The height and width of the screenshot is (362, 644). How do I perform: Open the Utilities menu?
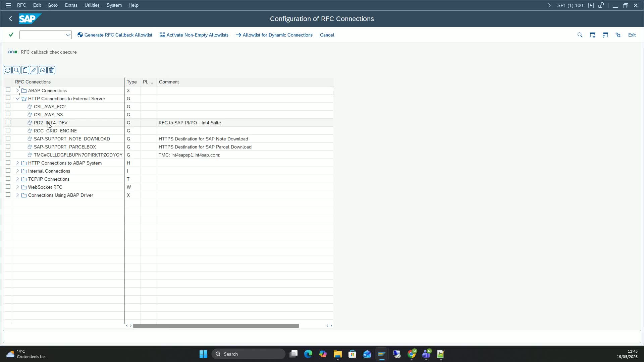coord(92,5)
